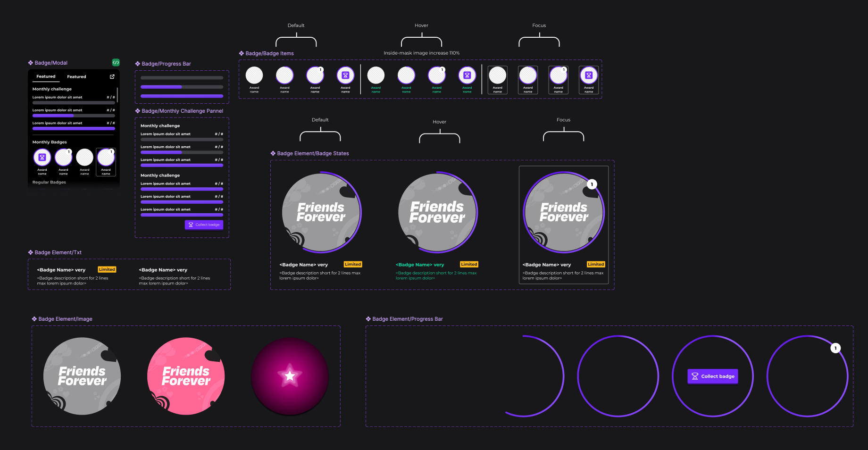Open the second, non-underlined Featured tab

pos(76,76)
